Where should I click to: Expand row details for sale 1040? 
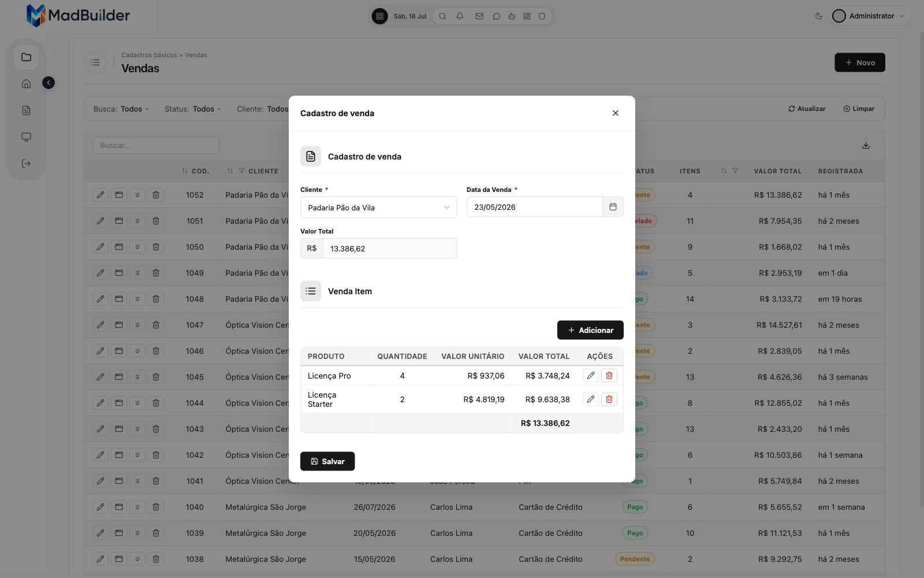[137, 507]
